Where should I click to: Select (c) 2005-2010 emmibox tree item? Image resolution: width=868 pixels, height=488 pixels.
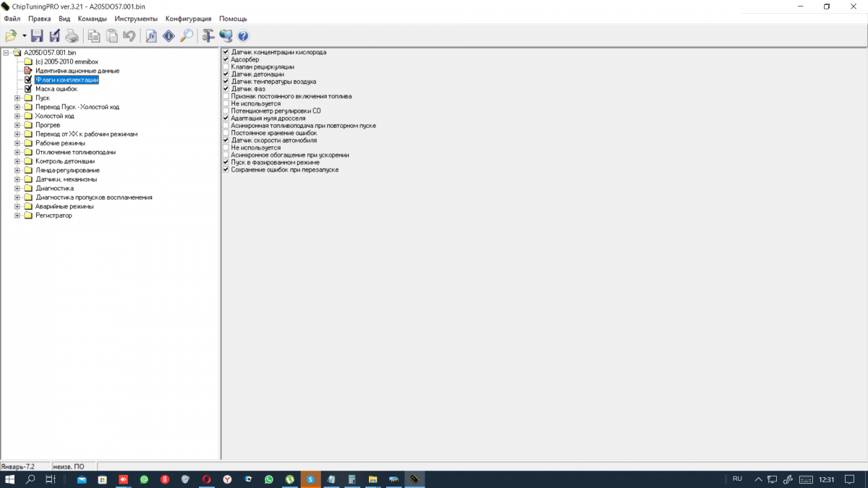tap(67, 61)
